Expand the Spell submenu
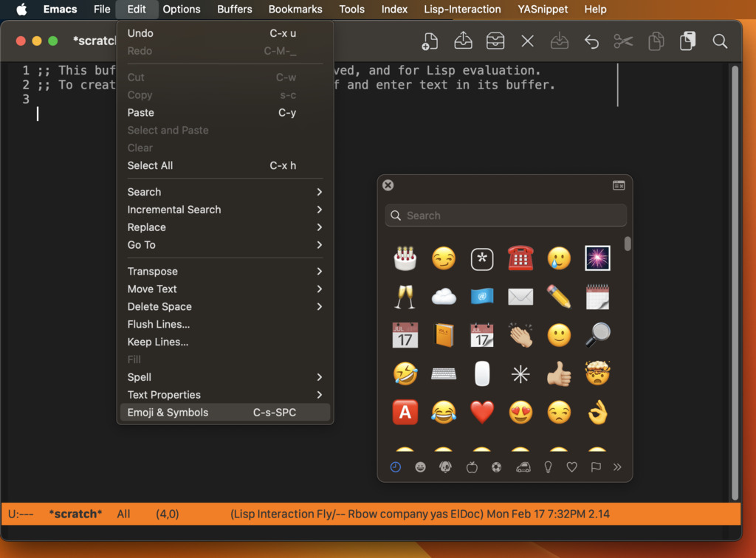Viewport: 756px width, 558px height. 225,377
